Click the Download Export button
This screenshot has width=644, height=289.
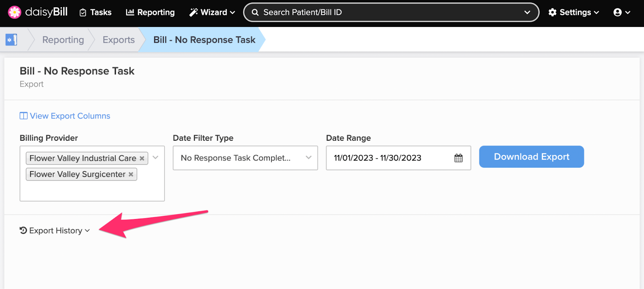tap(531, 157)
